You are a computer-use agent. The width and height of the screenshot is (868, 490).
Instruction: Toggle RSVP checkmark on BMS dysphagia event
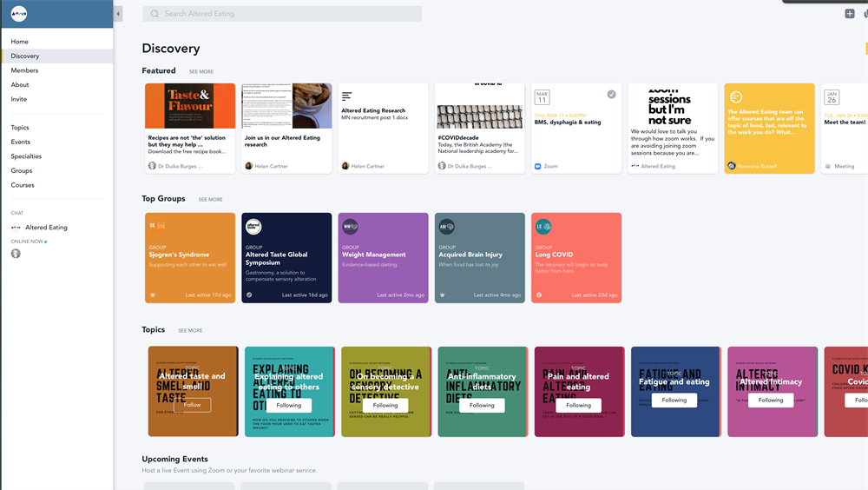pyautogui.click(x=611, y=94)
